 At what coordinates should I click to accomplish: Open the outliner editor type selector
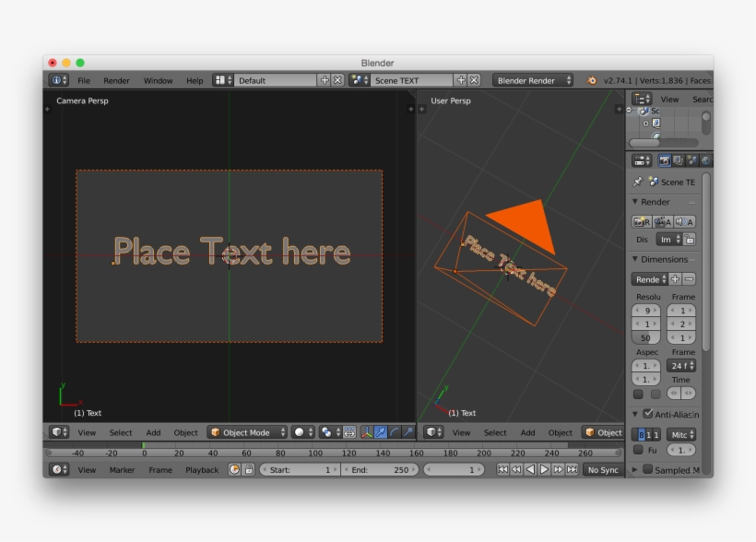[642, 99]
